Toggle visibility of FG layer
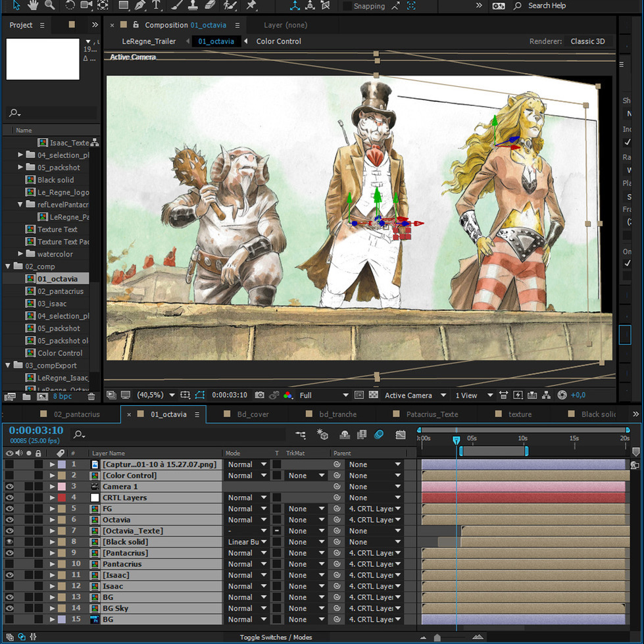Image resolution: width=644 pixels, height=644 pixels. pos(9,509)
